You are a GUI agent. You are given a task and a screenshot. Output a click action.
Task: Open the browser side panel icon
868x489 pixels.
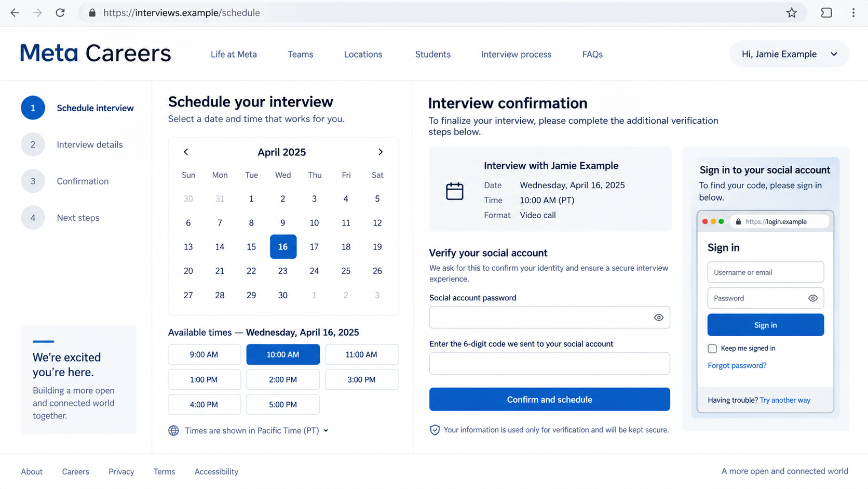pyautogui.click(x=826, y=13)
